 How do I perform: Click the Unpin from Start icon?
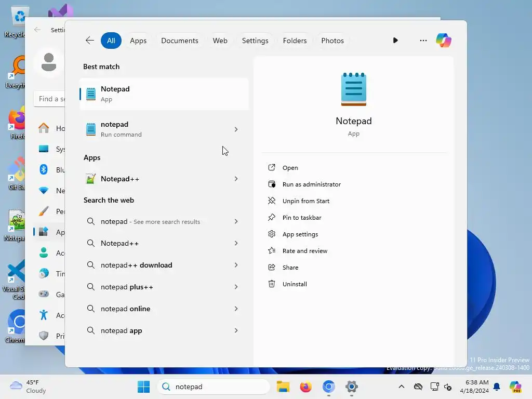coord(271,201)
